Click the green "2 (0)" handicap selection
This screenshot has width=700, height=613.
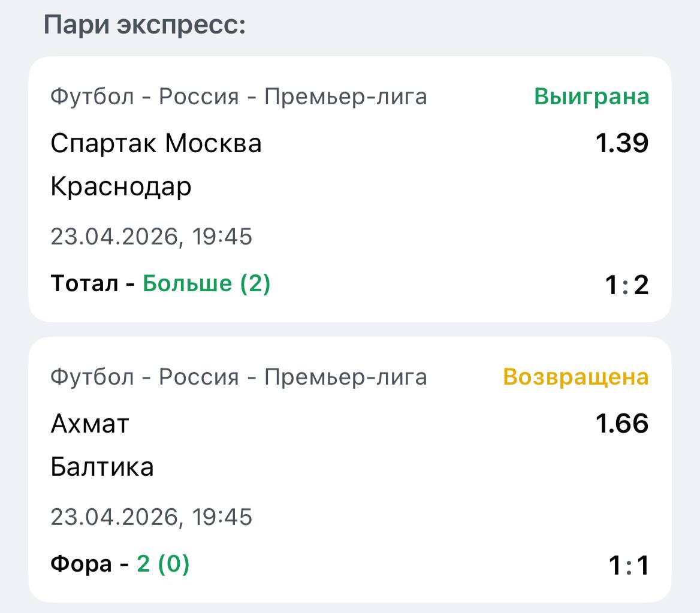point(163,564)
